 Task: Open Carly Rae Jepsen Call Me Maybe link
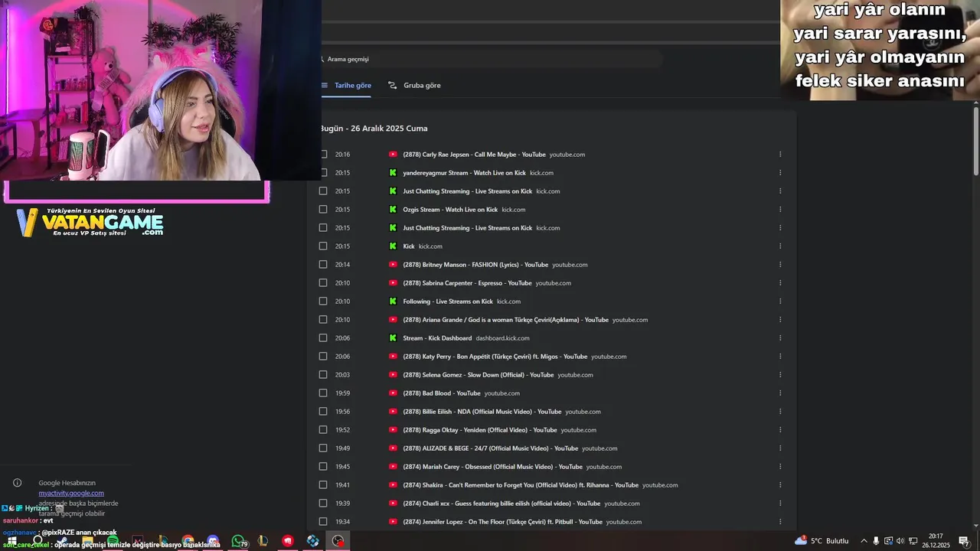pyautogui.click(x=475, y=155)
